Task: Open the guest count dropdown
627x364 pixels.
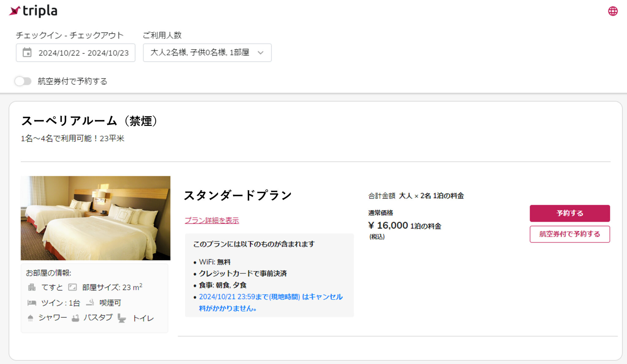Action: point(207,53)
